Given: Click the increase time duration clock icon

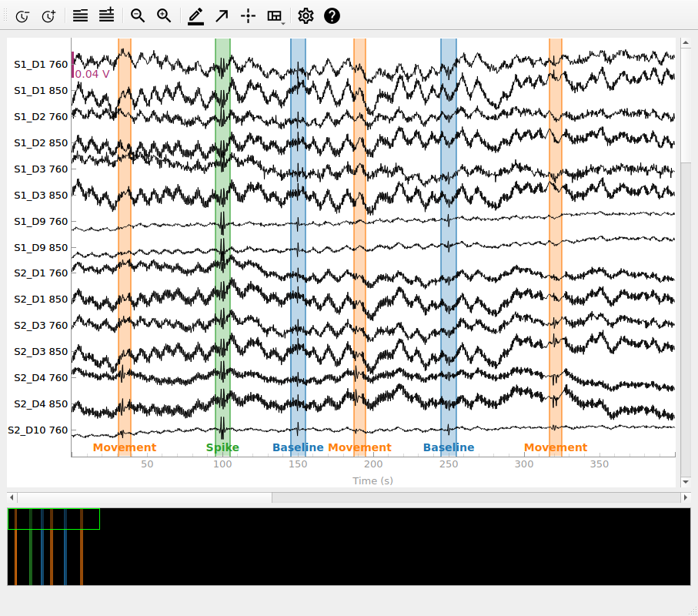Looking at the screenshot, I should [x=48, y=15].
